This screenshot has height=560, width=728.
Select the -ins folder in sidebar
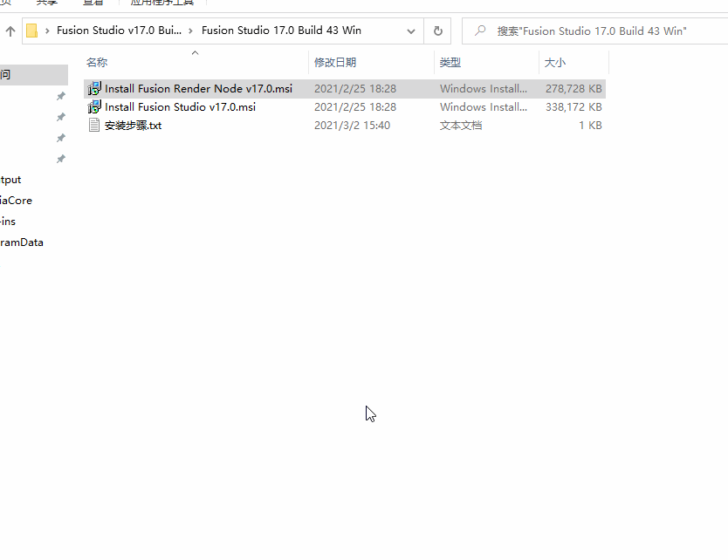8,222
